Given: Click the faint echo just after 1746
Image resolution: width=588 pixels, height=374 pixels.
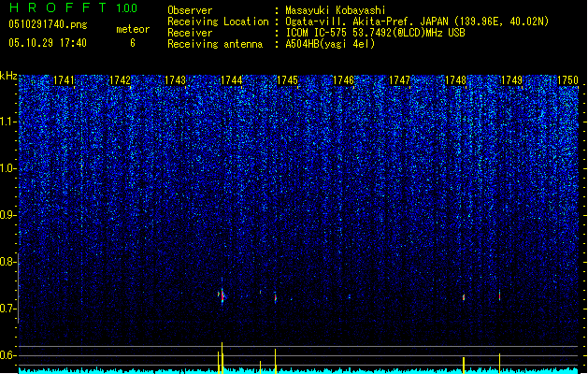Looking at the screenshot, I should pos(350,296).
